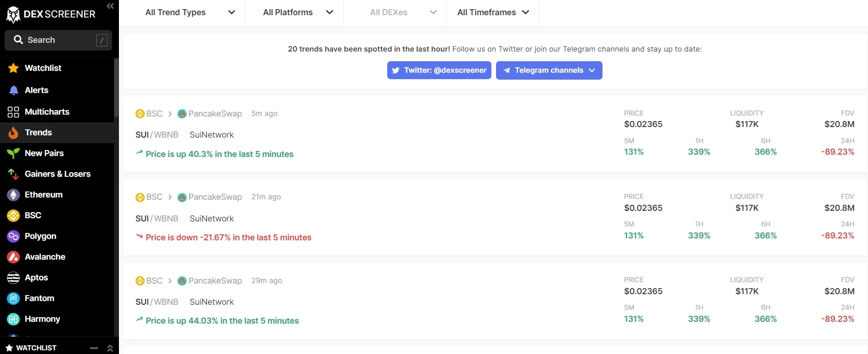868x354 pixels.
Task: Select the Trends menu item
Action: click(x=57, y=133)
